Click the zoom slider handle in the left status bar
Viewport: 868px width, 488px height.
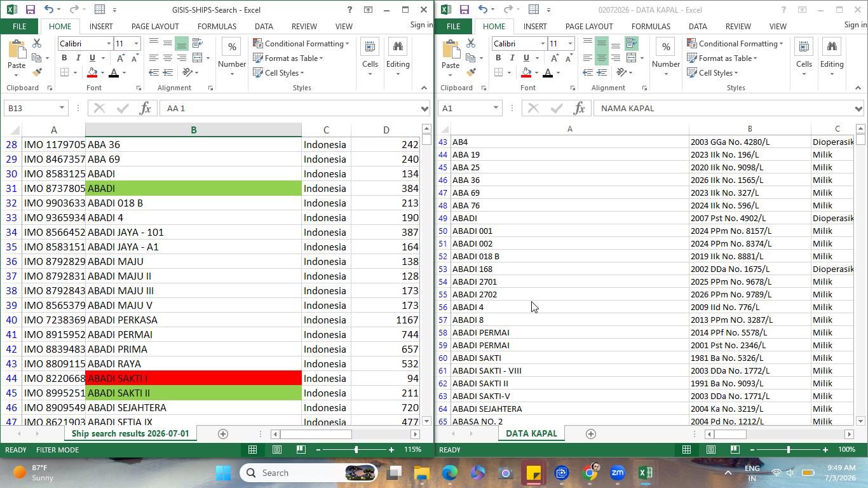(x=356, y=449)
